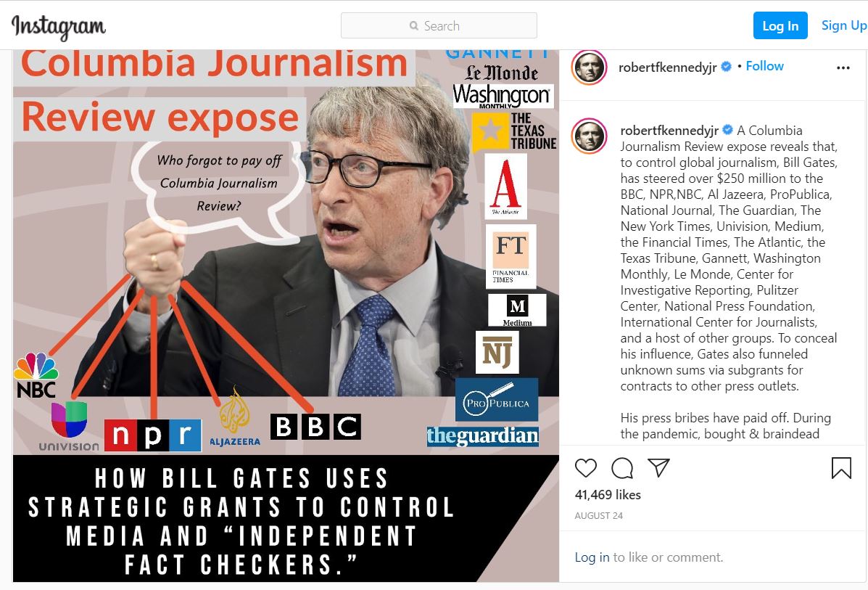Click the header verified badge

(726, 67)
